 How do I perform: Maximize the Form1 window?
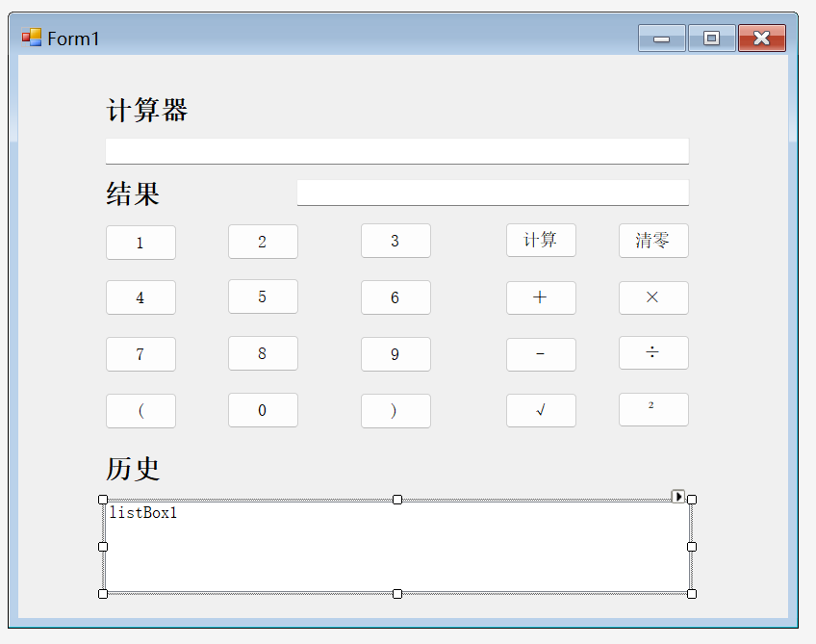(x=711, y=39)
